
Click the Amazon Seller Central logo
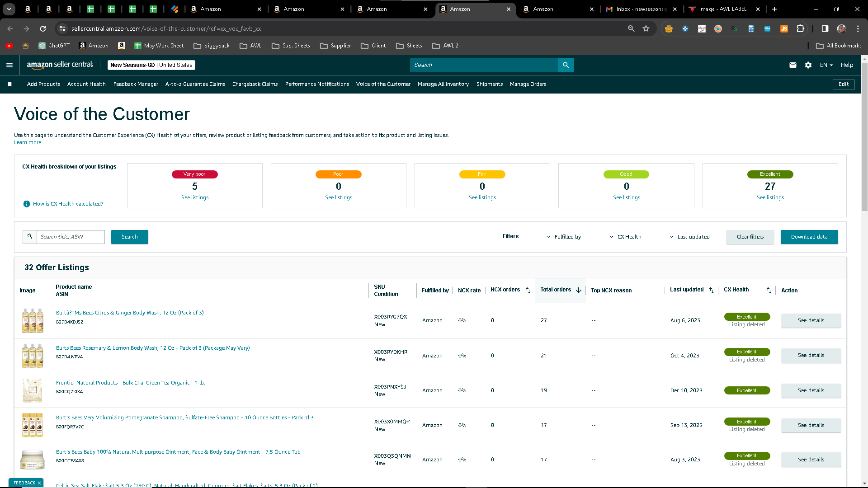pos(60,65)
